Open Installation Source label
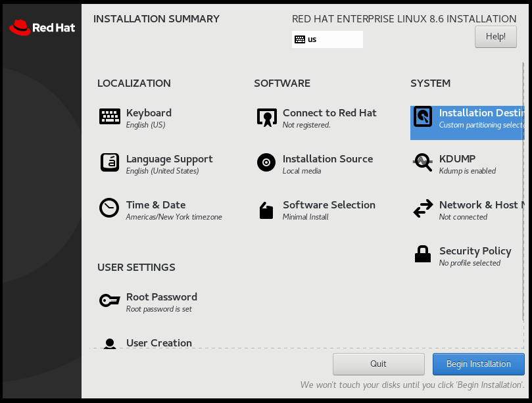 pos(327,158)
